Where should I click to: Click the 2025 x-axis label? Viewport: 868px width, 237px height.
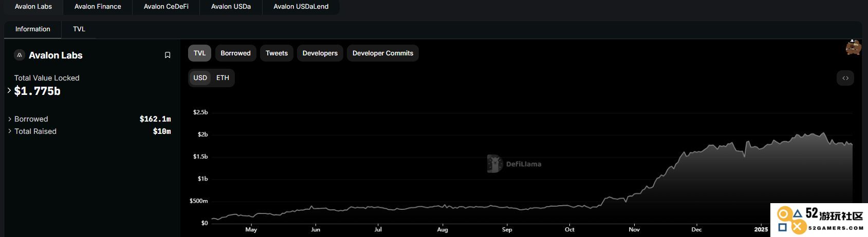click(x=761, y=229)
